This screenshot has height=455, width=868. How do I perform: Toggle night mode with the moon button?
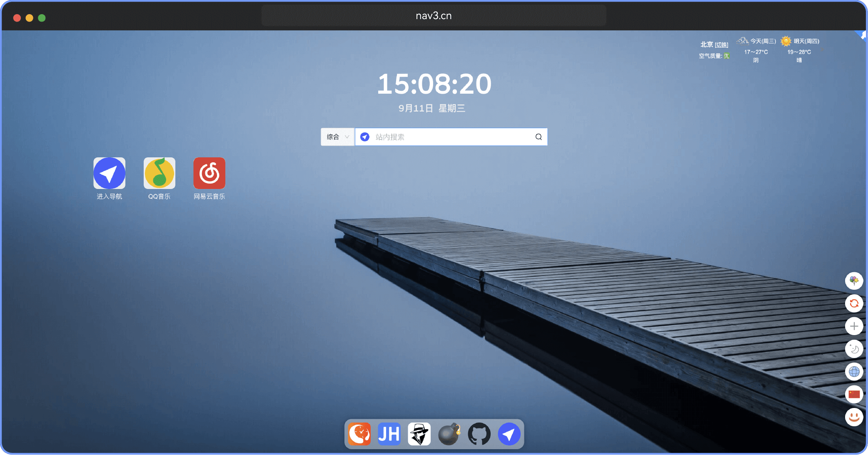(x=854, y=349)
